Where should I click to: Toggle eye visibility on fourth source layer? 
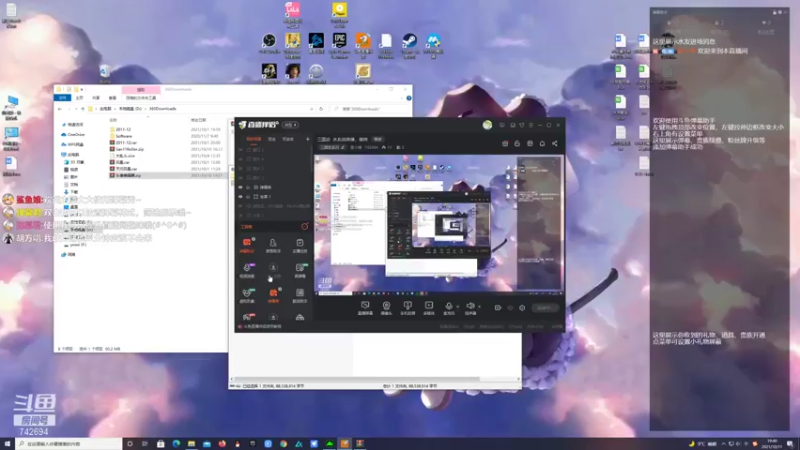[241, 178]
